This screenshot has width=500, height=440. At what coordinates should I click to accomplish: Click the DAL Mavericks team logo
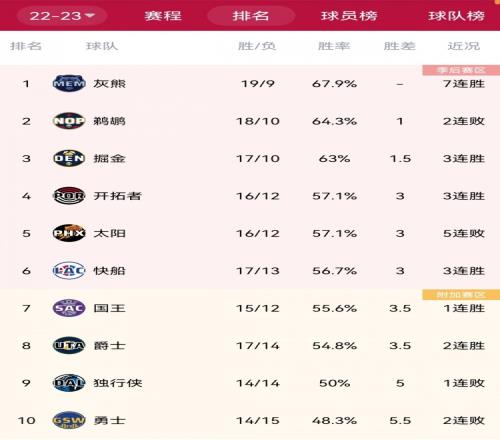tap(69, 383)
